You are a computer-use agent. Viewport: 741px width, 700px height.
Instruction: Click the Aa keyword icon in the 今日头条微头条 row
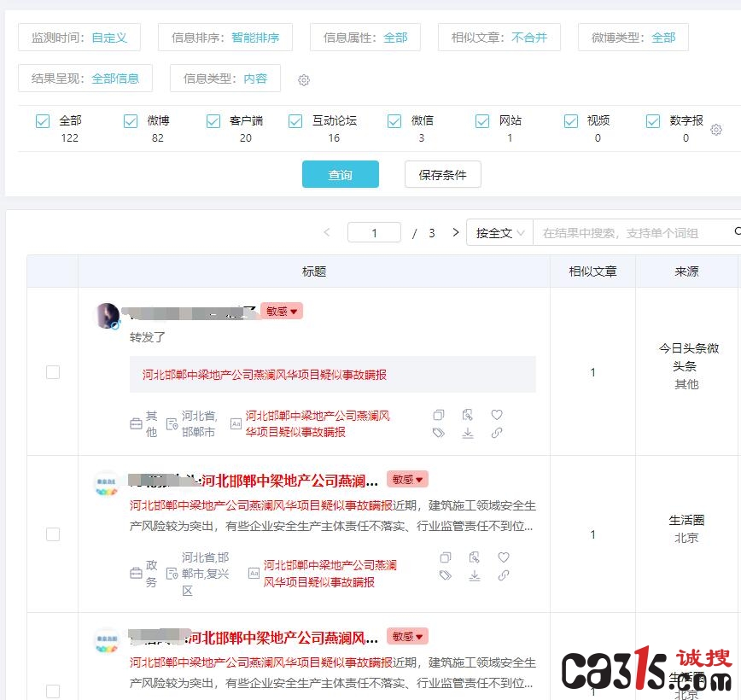point(236,424)
